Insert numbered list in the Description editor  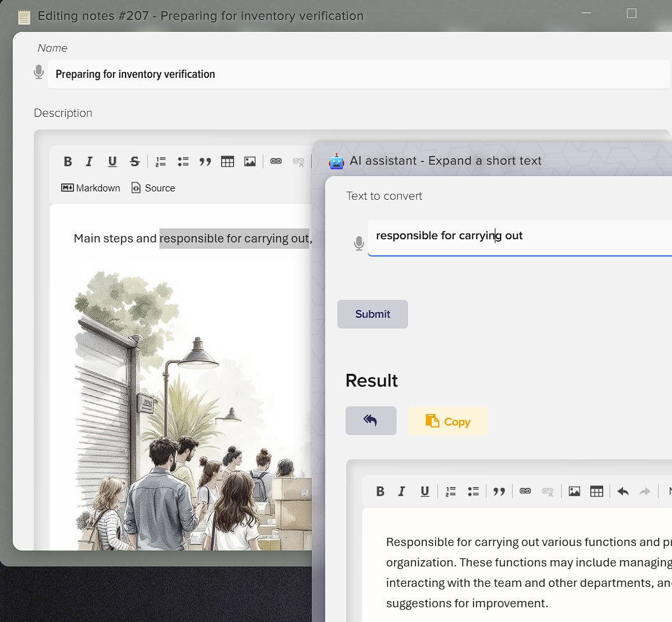(161, 162)
